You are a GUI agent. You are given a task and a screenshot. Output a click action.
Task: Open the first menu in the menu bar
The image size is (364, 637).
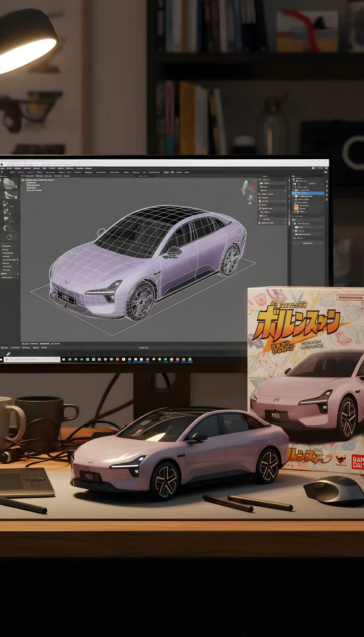(2, 168)
